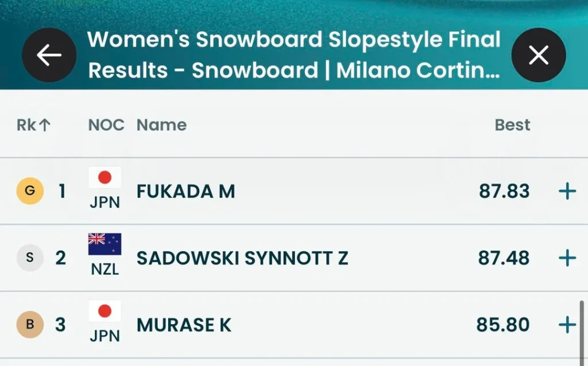Click the bronze medal B badge
The width and height of the screenshot is (588, 366).
click(30, 325)
